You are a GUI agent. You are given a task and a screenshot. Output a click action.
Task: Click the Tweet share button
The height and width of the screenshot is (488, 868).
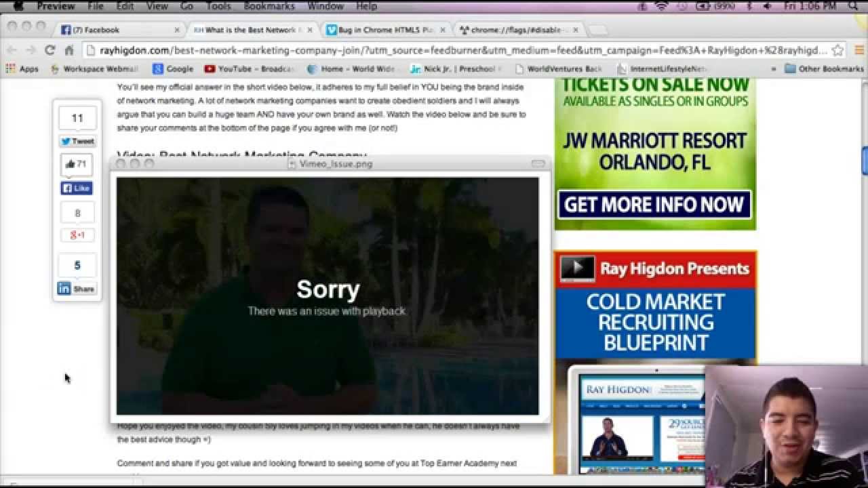tap(77, 141)
